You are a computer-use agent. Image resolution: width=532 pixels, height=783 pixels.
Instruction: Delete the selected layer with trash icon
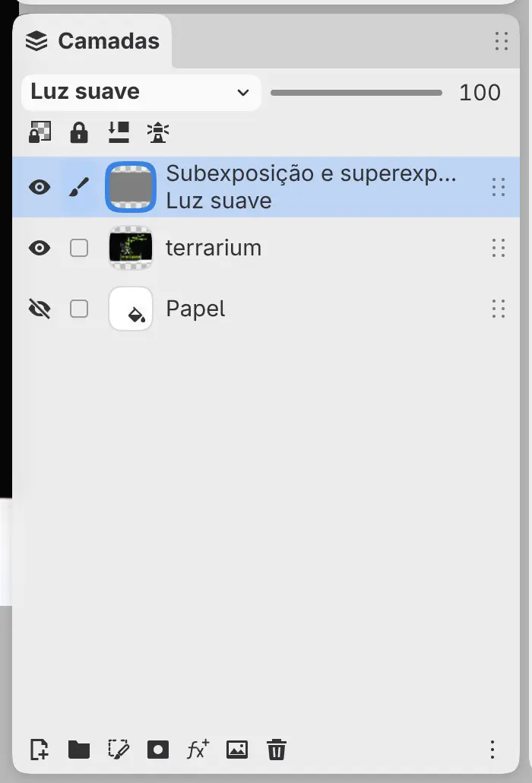277,750
